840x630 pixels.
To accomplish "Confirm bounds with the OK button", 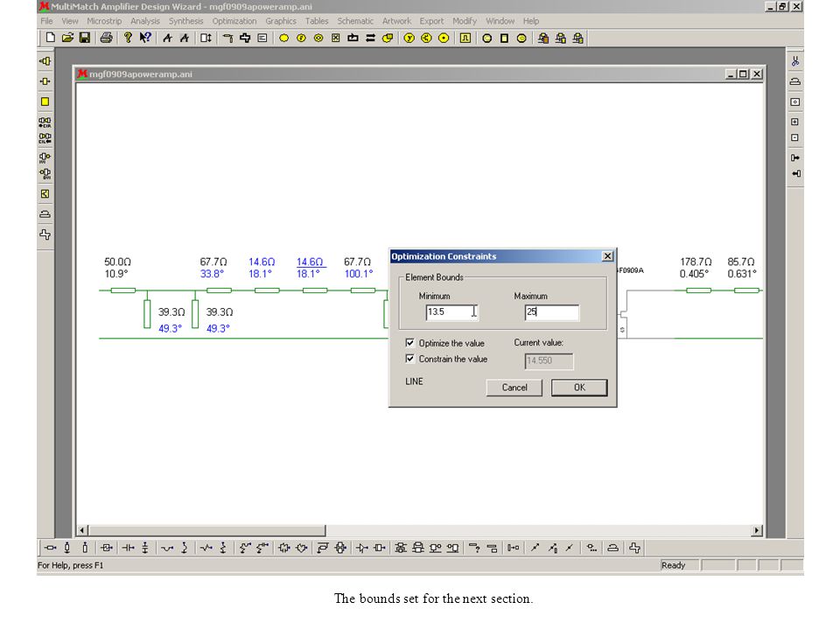I will [x=579, y=388].
